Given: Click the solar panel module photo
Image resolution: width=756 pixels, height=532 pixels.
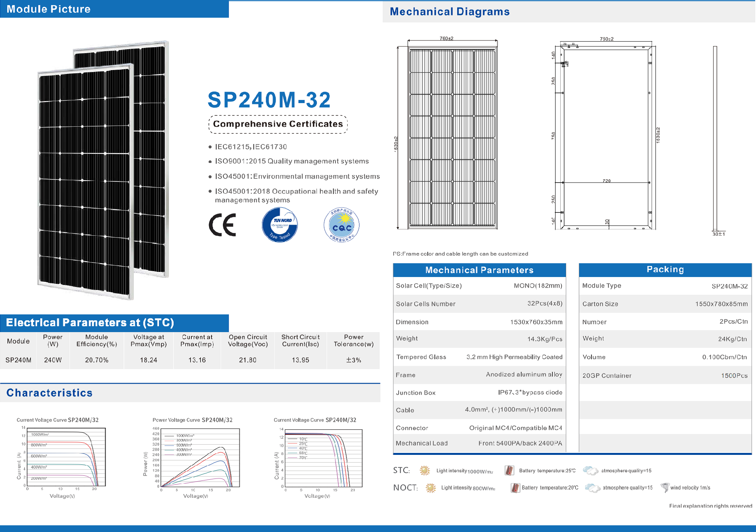Looking at the screenshot, I should point(103,170).
